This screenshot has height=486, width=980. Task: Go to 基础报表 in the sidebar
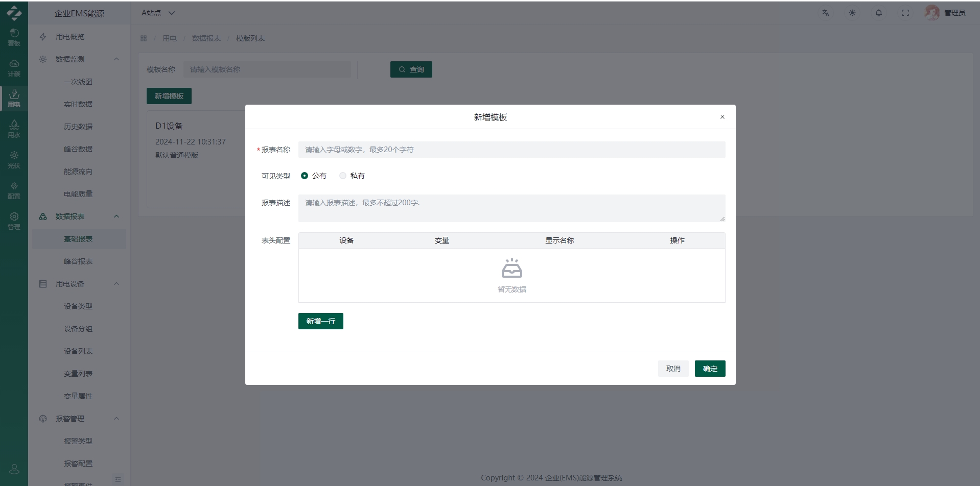78,238
